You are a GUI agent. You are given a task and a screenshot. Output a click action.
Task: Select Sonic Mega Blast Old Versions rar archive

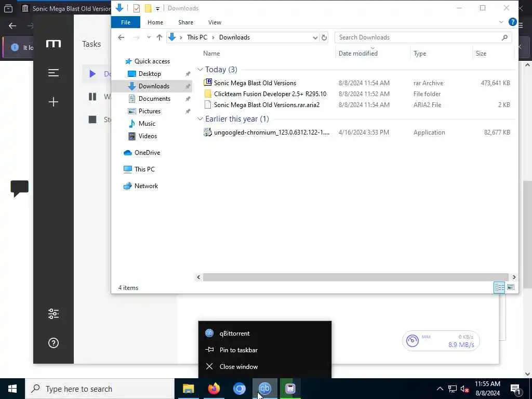[x=255, y=83]
